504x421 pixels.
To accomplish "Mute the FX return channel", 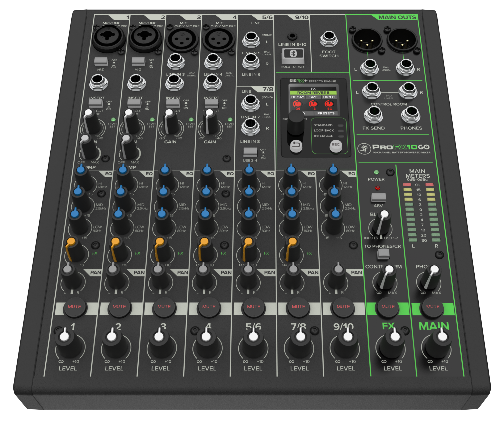I will (x=388, y=307).
